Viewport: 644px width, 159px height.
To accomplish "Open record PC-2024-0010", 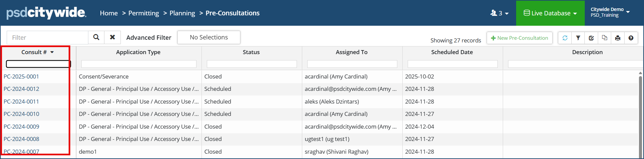I will (x=21, y=114).
